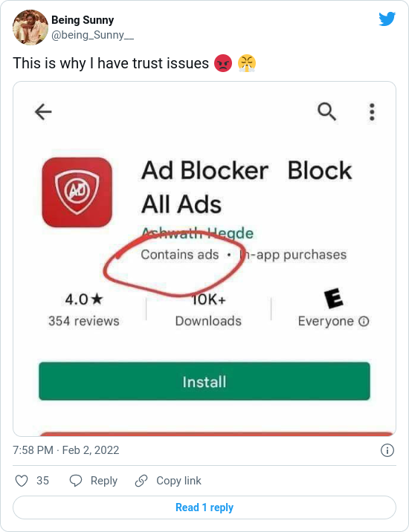Click the red Ad Blocker app icon
Screen dimensions: 409x532
(77, 192)
